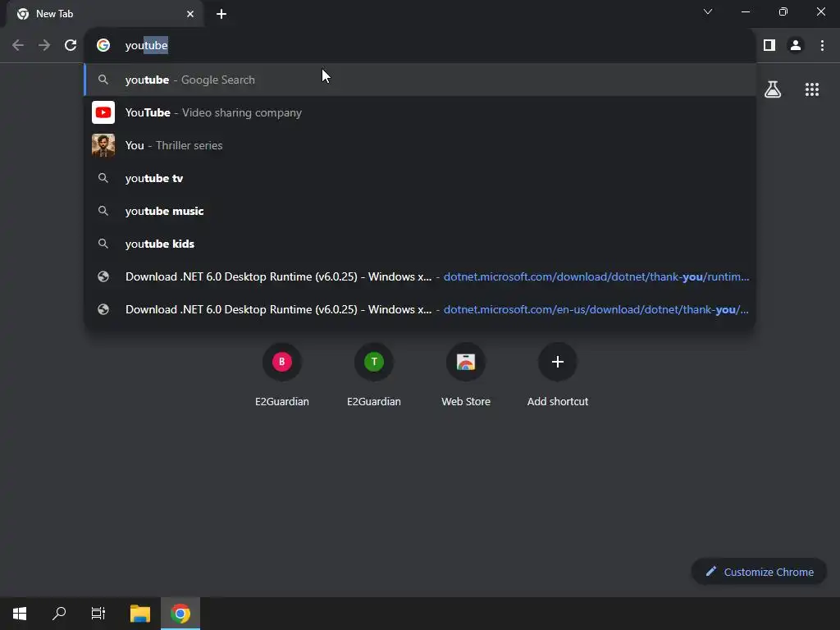Image resolution: width=840 pixels, height=630 pixels.
Task: Restore down the Chrome window
Action: [783, 11]
